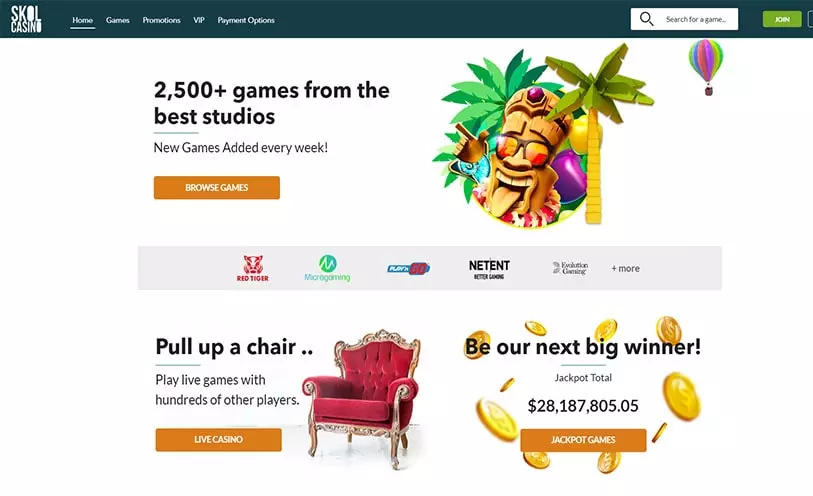Click the BROWSE GAMES button
Viewport: 813px width, 496px height.
[217, 188]
